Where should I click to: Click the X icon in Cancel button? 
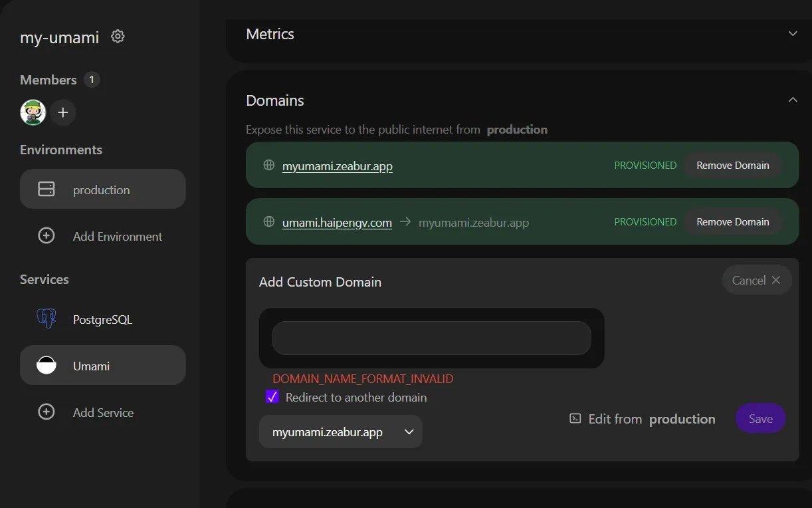pos(775,280)
